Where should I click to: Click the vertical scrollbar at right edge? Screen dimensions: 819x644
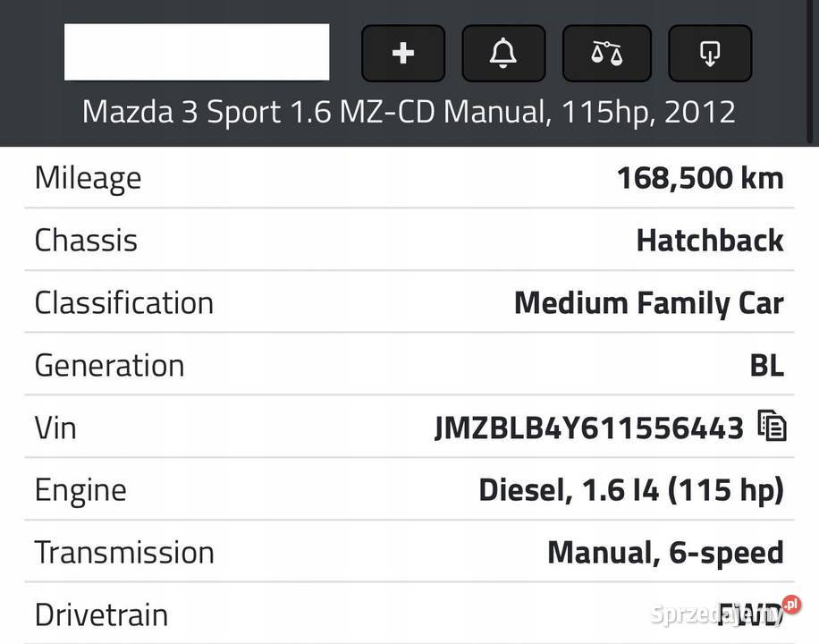coord(809,71)
